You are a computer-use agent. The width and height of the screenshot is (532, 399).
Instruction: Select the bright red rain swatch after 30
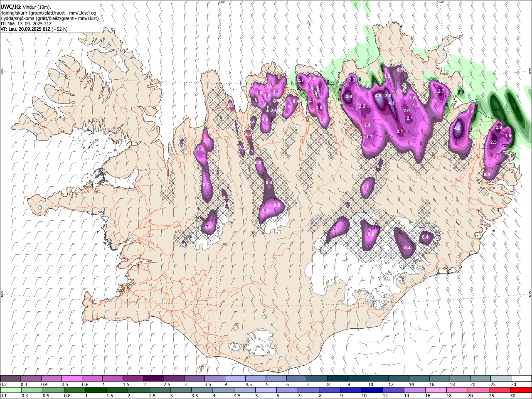coord(521,390)
